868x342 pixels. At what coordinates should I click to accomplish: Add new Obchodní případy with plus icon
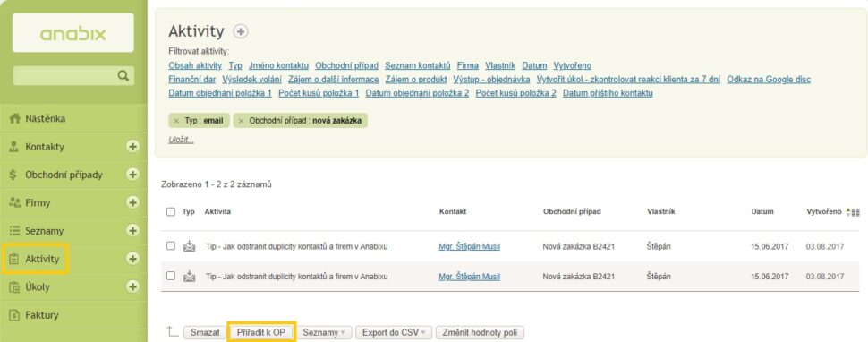tap(132, 175)
